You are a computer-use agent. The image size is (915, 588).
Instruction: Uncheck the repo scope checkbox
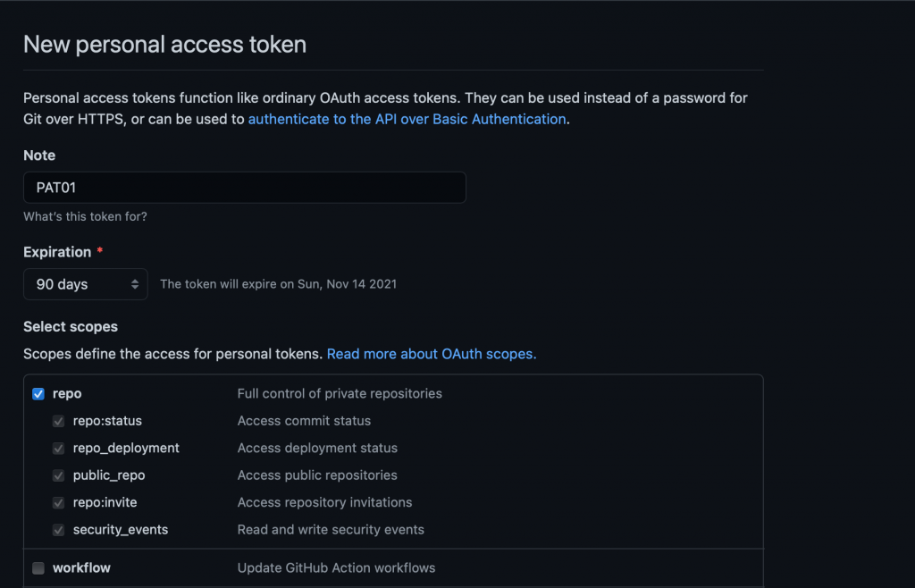coord(38,394)
